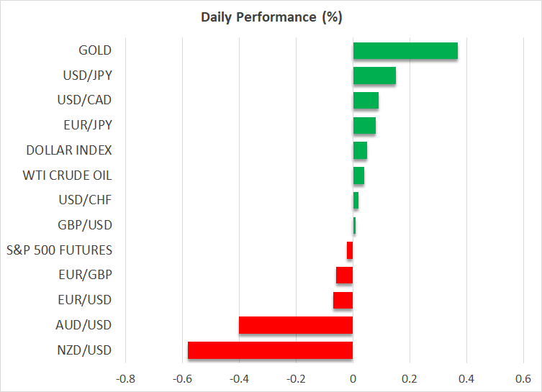Screen dimensions: 542x392
Task: Select the USD/CAD bar
Action: pyautogui.click(x=366, y=100)
